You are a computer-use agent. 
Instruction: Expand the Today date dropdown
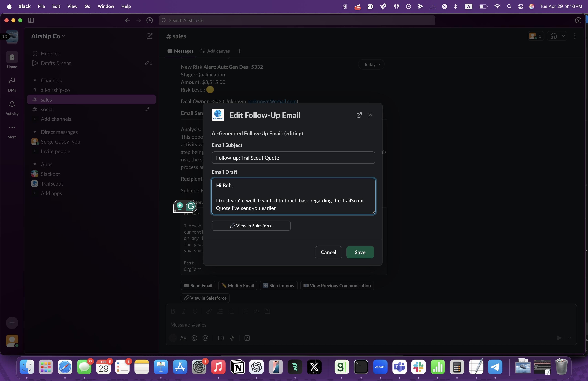(x=371, y=65)
